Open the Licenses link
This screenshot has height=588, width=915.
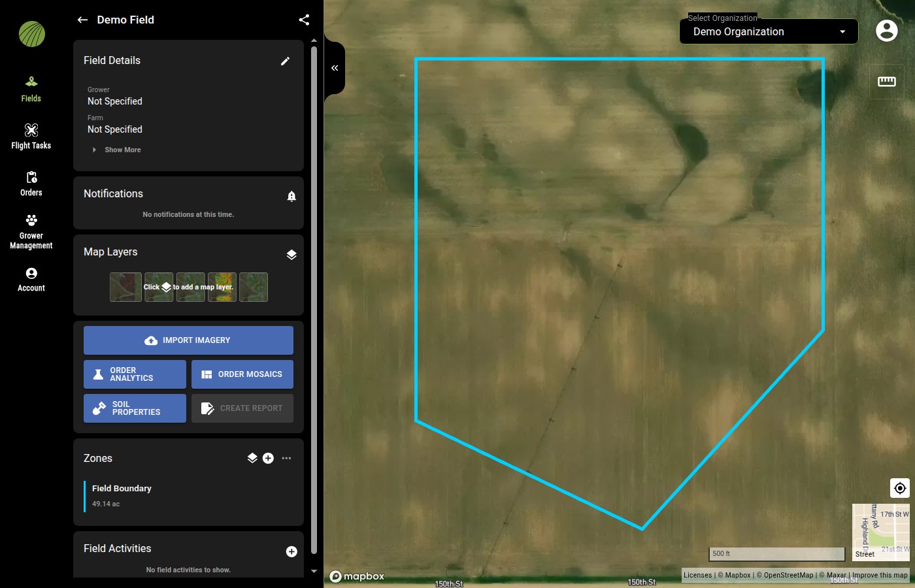click(x=697, y=576)
